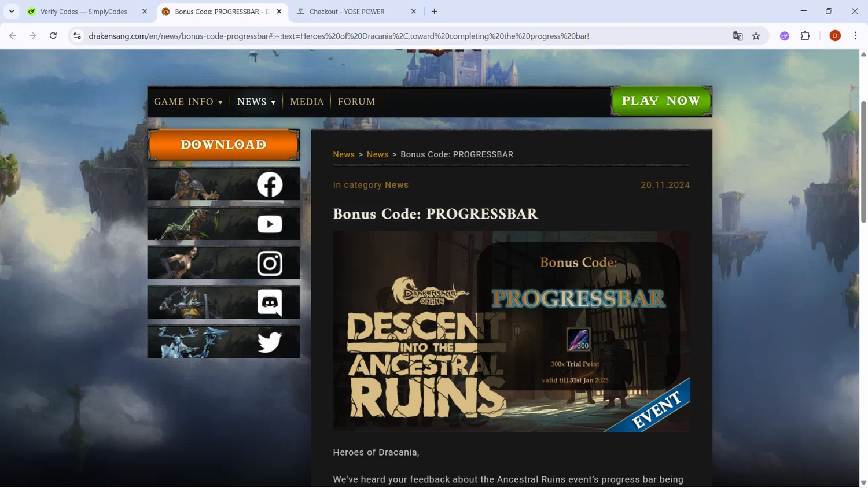Image resolution: width=868 pixels, height=488 pixels.
Task: Click the Descent into Ancestral Ruins banner
Action: (x=512, y=332)
